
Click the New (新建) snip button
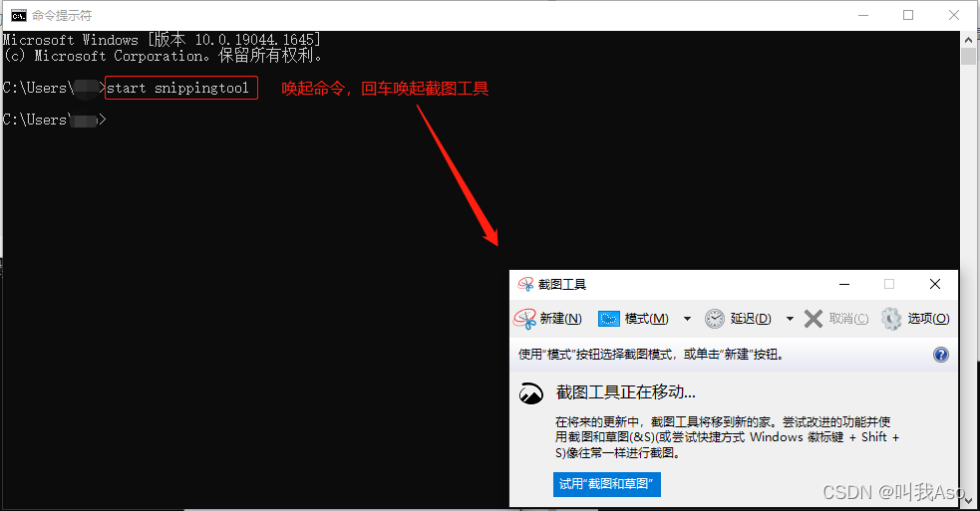click(x=548, y=319)
